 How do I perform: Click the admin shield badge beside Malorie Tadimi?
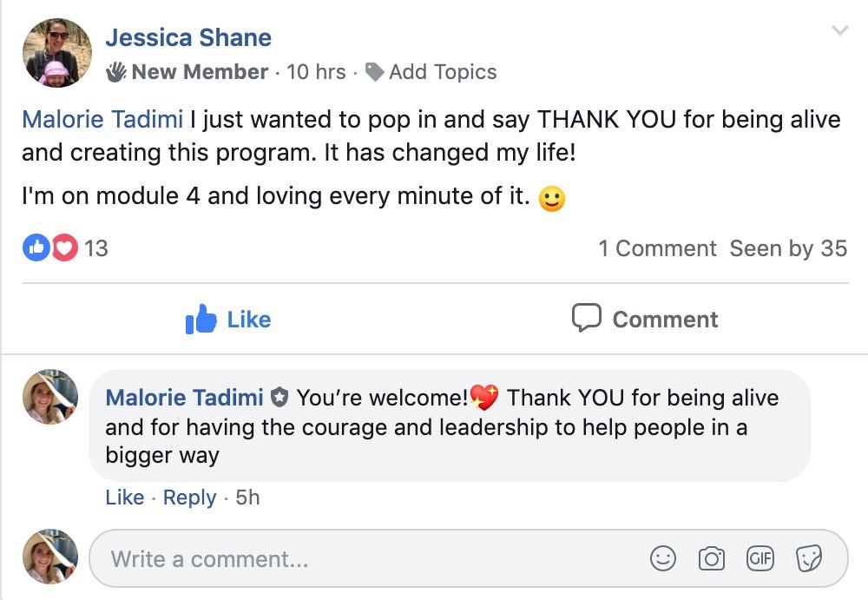(279, 399)
